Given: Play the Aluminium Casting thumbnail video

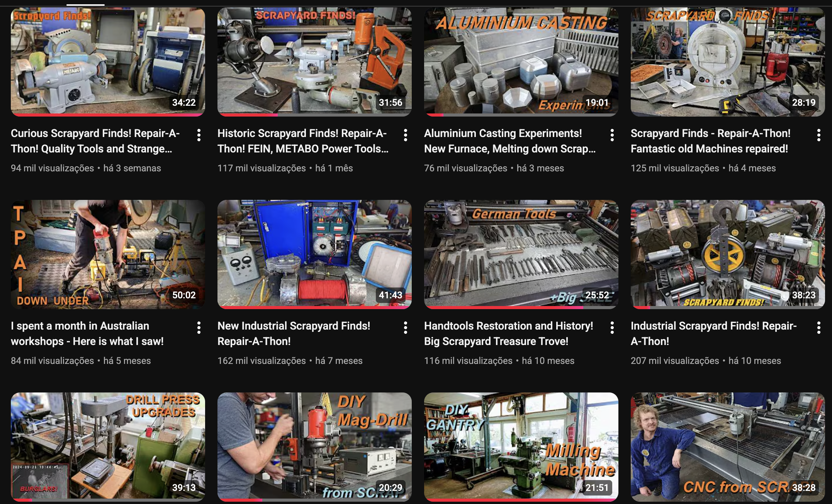Looking at the screenshot, I should (x=521, y=62).
